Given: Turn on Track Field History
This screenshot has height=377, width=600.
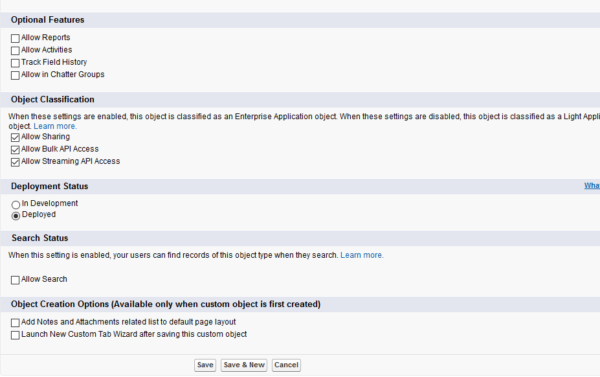Looking at the screenshot, I should pyautogui.click(x=15, y=63).
